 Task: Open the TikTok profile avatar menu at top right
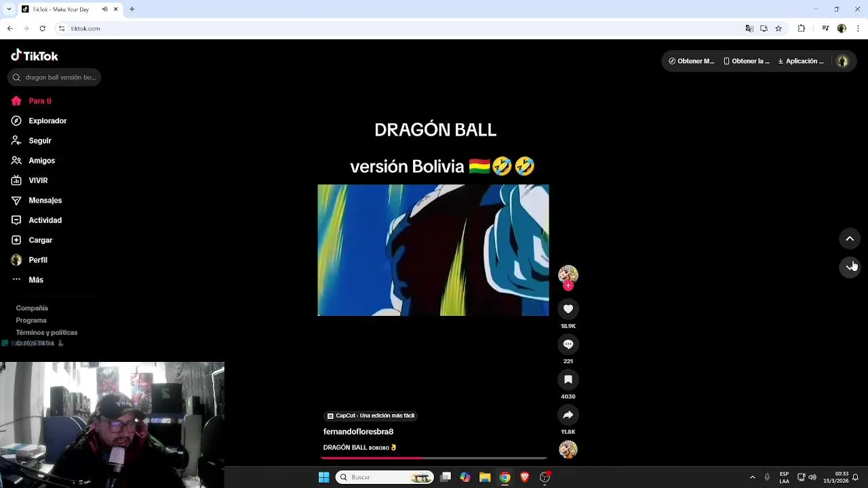(842, 61)
